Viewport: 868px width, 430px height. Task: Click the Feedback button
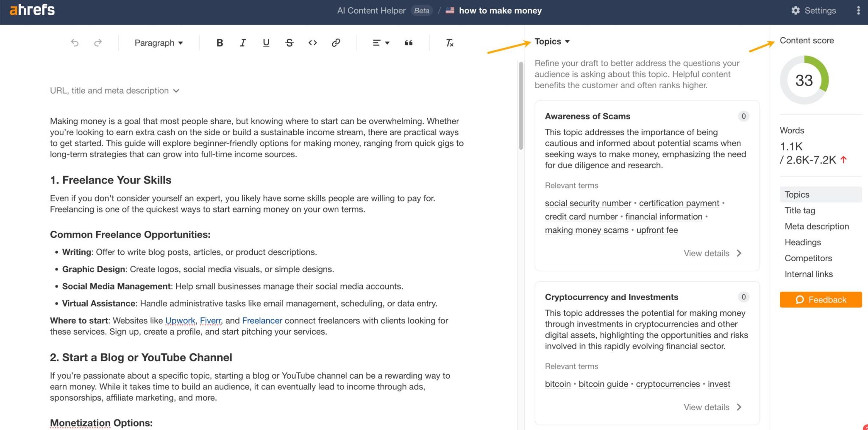tap(821, 299)
